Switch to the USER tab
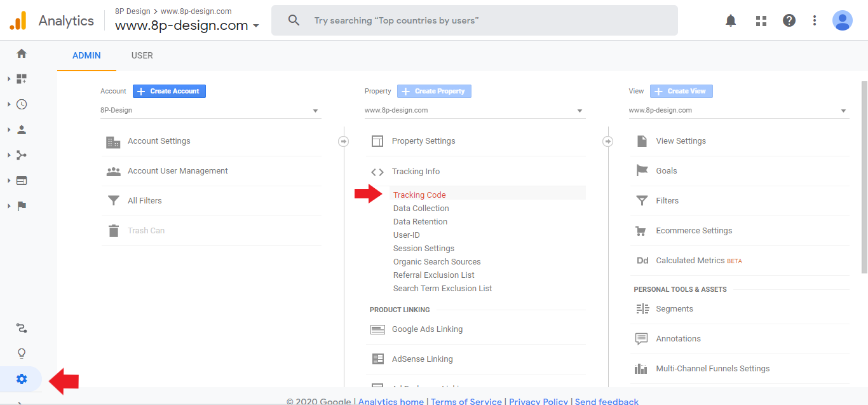Viewport: 868px width, 405px height. [142, 55]
